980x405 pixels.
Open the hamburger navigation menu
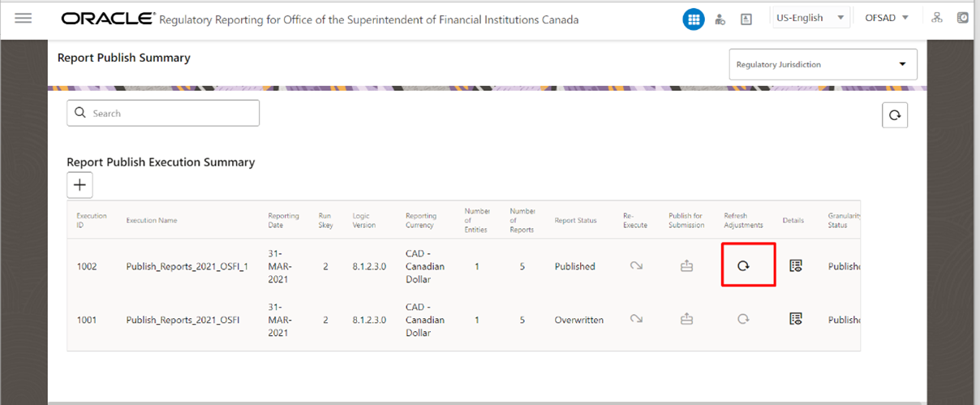pos(24,18)
